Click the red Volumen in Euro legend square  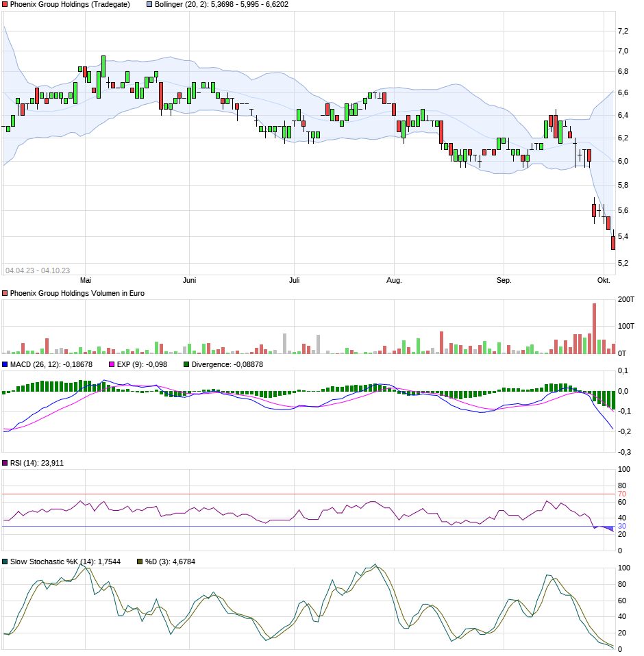(x=5, y=293)
